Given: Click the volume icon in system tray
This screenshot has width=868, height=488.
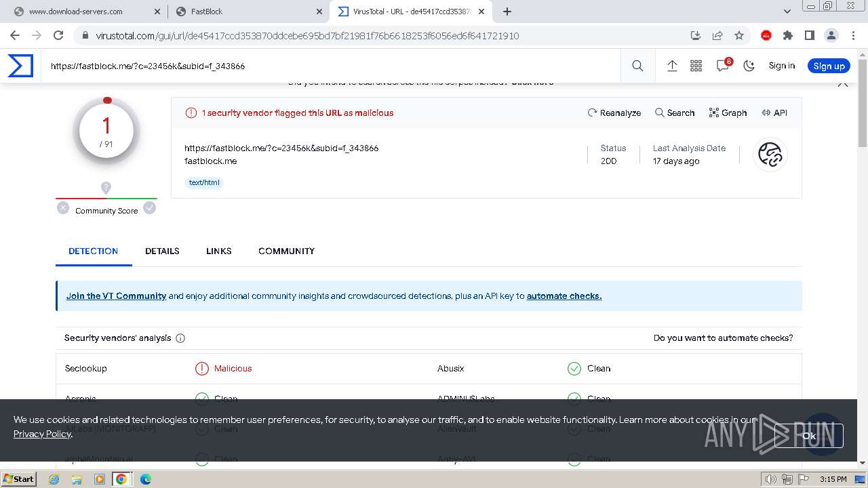Looking at the screenshot, I should (770, 479).
